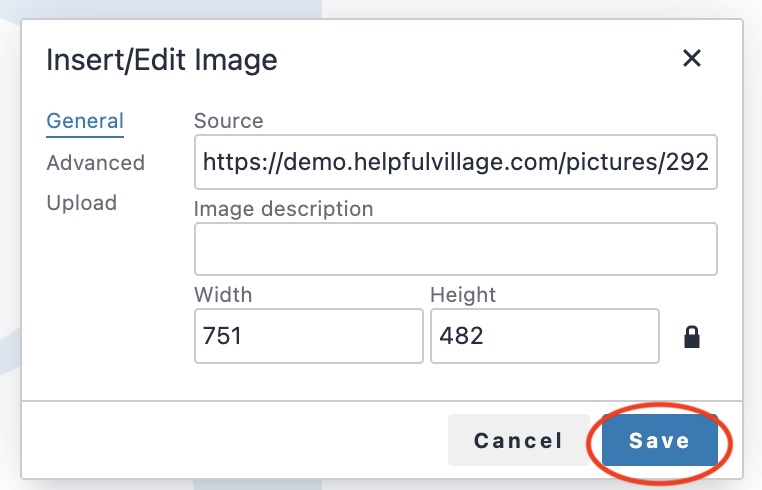
Task: Click the Source label text
Action: click(x=228, y=121)
